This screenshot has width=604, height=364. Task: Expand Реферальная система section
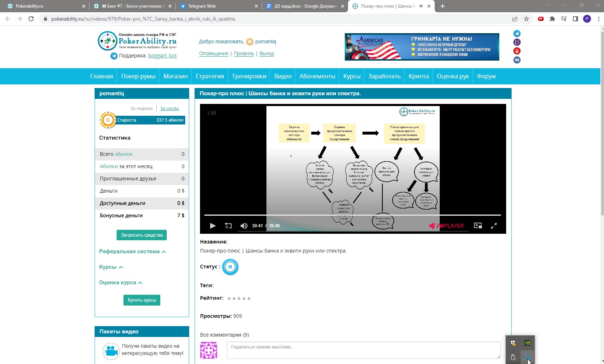coord(132,251)
